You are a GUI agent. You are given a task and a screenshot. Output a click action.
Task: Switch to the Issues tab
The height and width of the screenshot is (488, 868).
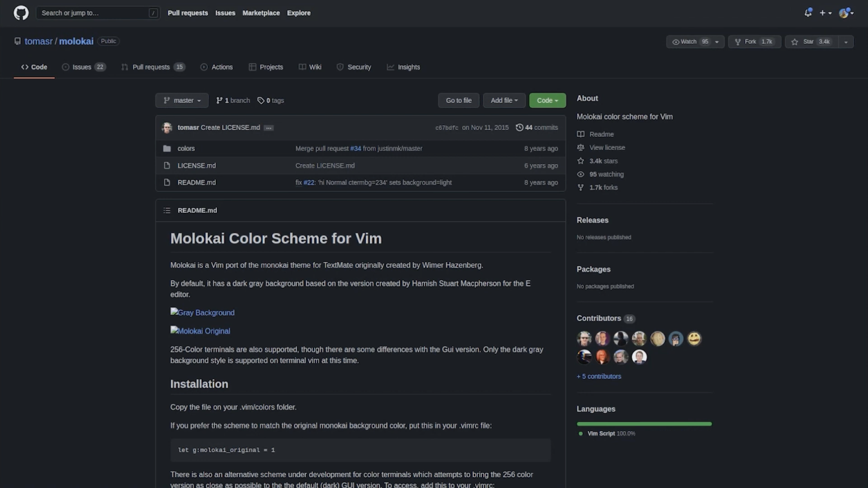coord(83,67)
